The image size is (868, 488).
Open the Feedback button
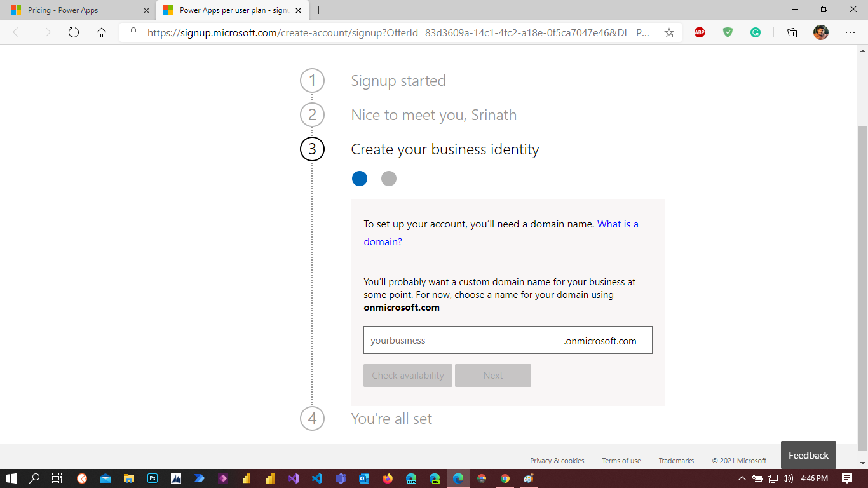pyautogui.click(x=808, y=455)
